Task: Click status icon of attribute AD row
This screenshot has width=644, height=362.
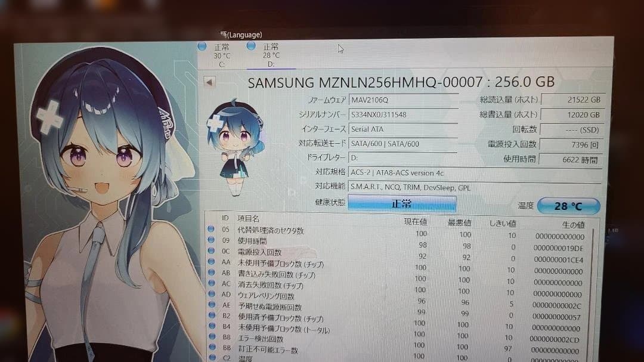Action: tap(212, 294)
